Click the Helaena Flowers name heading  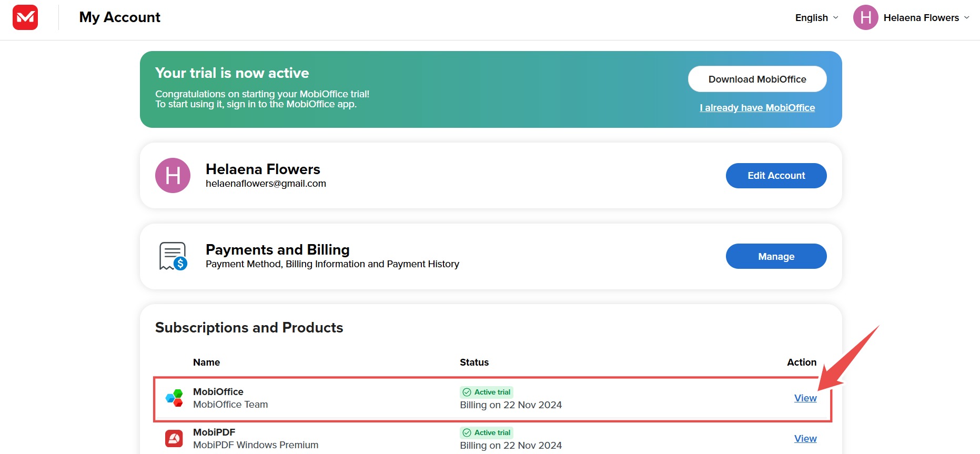pyautogui.click(x=263, y=169)
